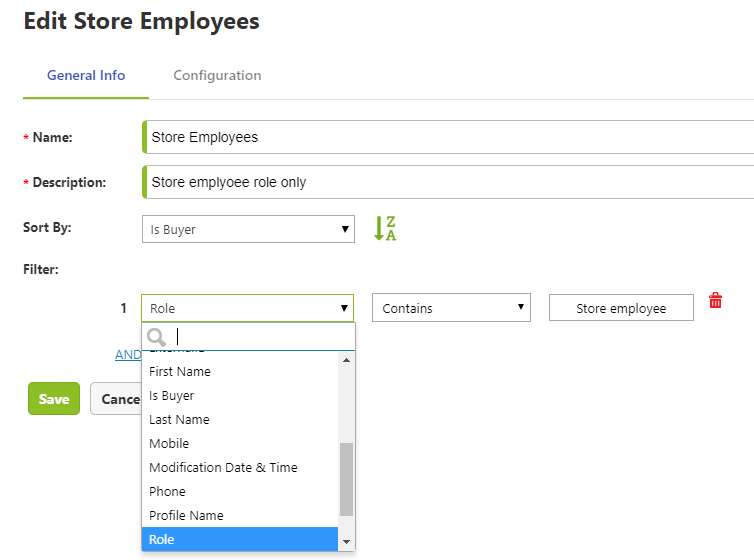Viewport: 754px width, 560px height.
Task: Switch to the General Info tab
Action: coord(86,75)
